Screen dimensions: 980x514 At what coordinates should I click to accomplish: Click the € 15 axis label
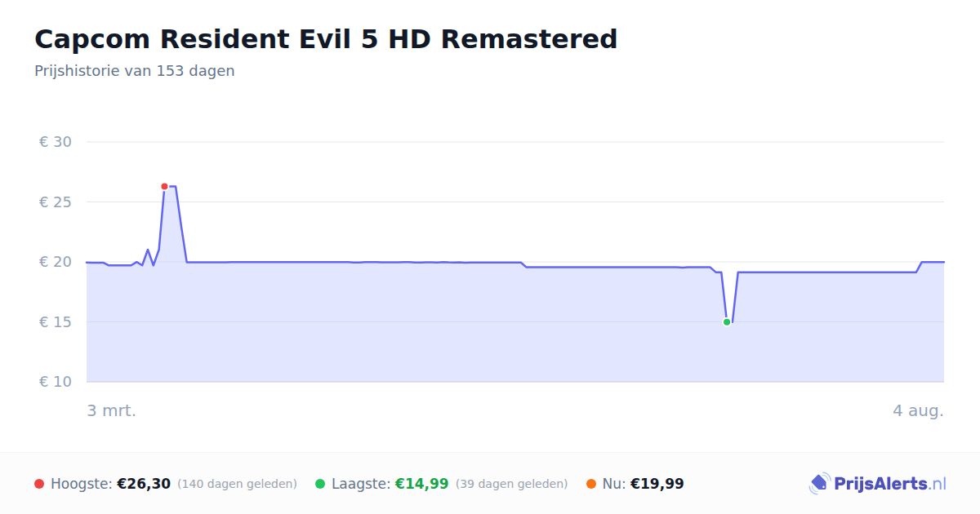click(56, 322)
